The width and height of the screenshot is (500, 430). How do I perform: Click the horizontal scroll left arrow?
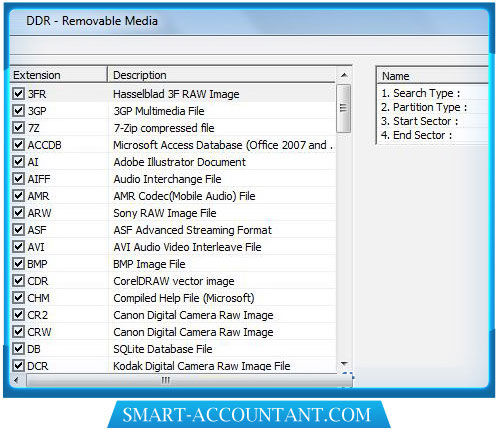click(17, 380)
